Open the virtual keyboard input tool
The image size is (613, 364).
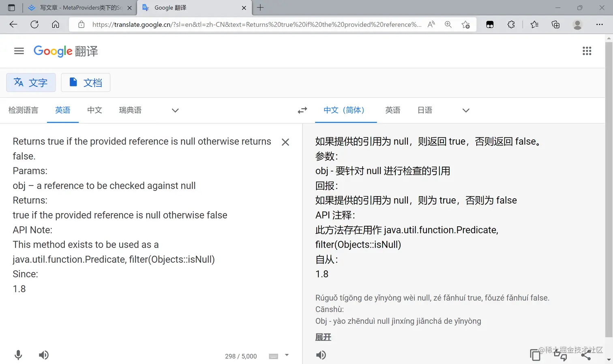pyautogui.click(x=274, y=356)
